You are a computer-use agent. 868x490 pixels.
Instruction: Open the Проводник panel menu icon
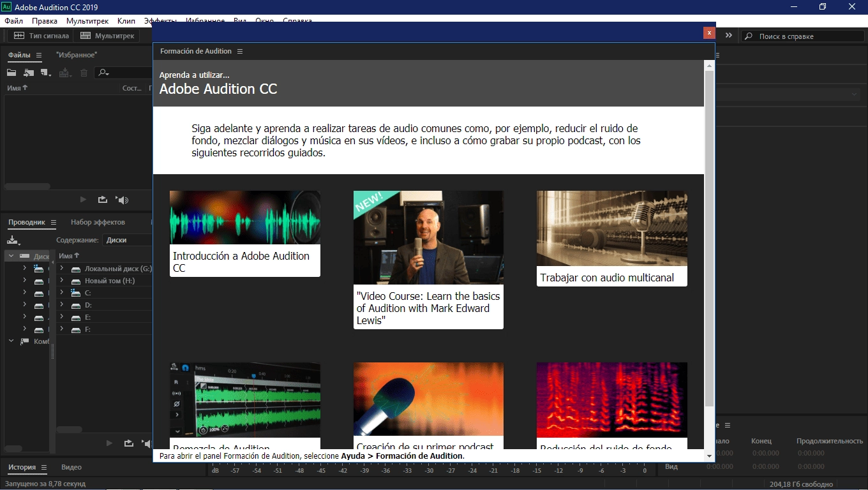coord(54,223)
